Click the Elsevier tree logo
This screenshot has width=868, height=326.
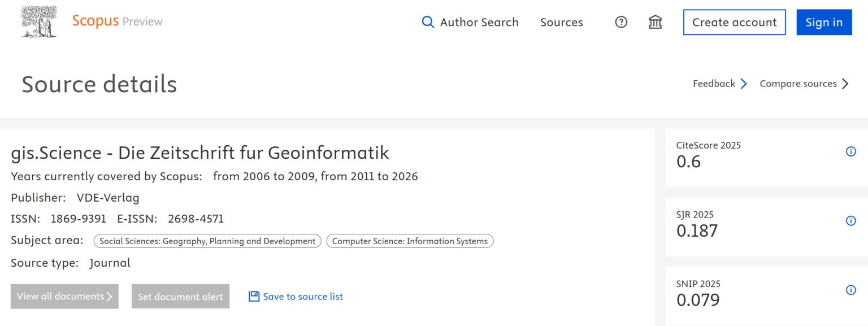pyautogui.click(x=39, y=22)
